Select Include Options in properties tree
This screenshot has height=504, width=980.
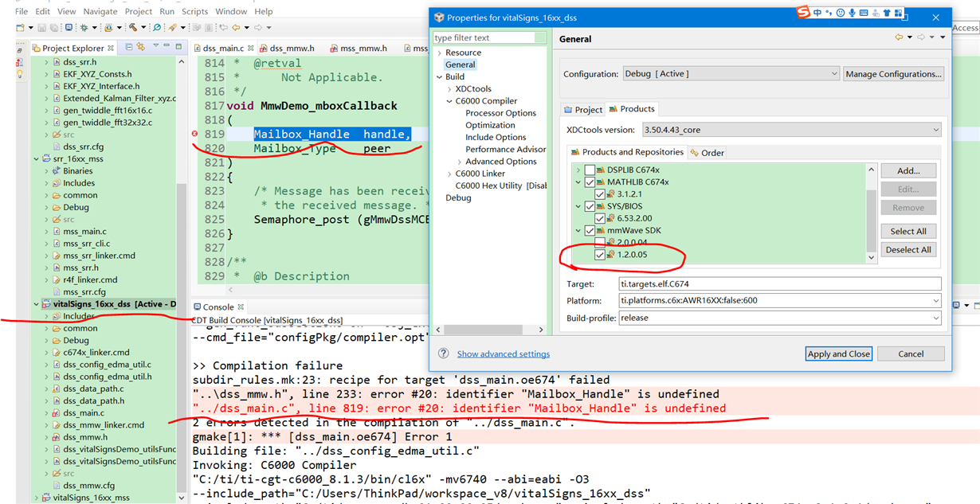tap(496, 137)
